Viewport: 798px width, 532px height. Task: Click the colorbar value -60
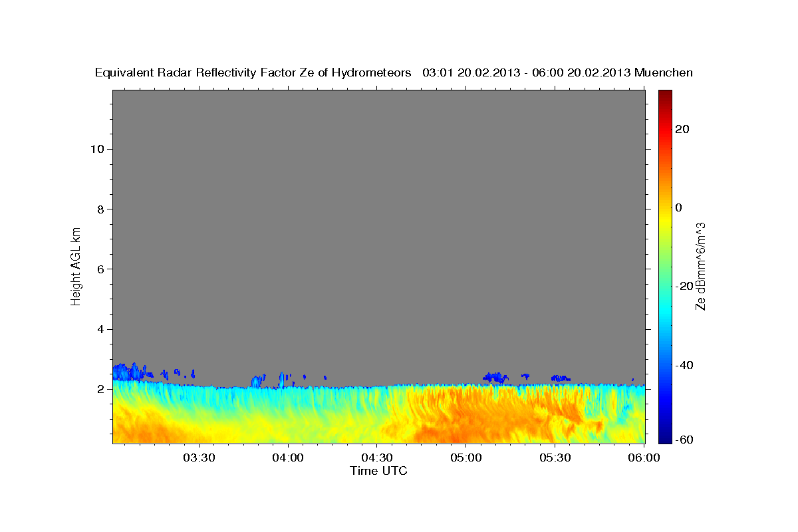(x=684, y=440)
